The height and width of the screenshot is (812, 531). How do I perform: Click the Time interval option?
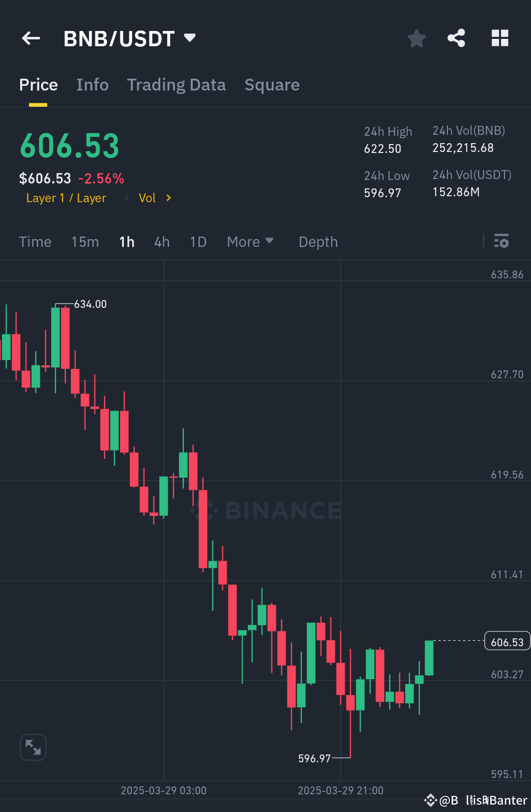(x=35, y=241)
